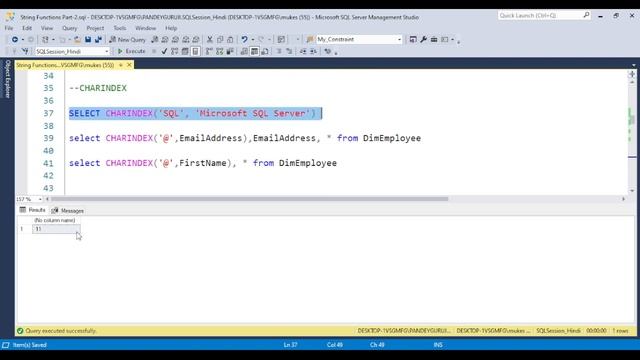Save the file with the floppy disk icon
Viewport: 640px width, 360px height.
[88, 40]
